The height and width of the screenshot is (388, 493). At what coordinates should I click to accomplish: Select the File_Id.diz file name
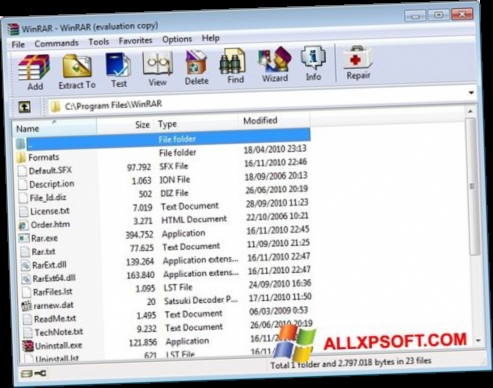(x=48, y=198)
